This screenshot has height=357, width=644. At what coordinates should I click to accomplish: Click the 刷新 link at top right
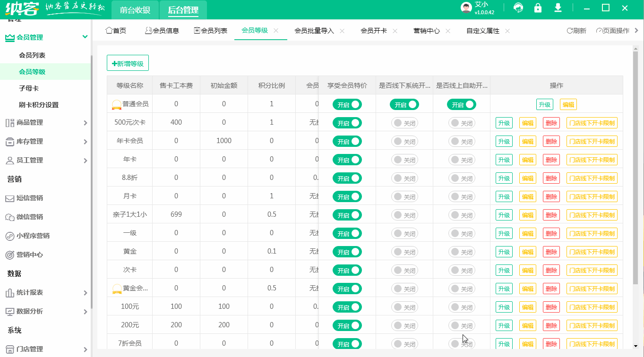(576, 30)
